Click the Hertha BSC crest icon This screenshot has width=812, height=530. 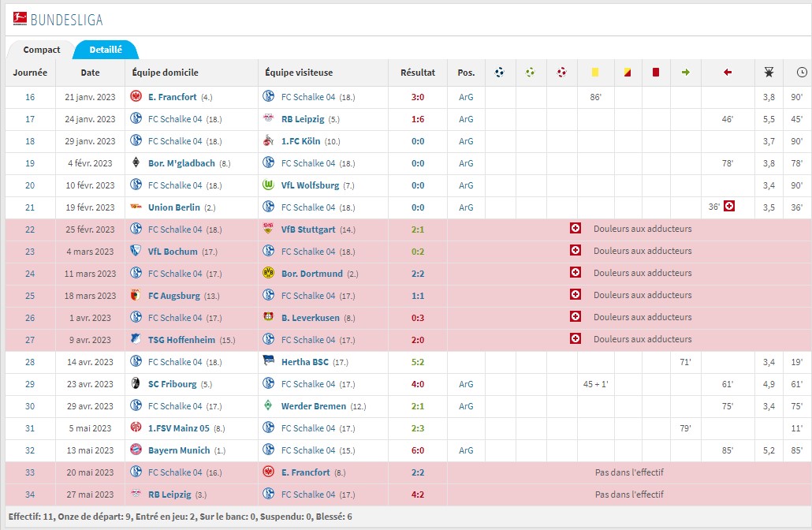pos(268,360)
